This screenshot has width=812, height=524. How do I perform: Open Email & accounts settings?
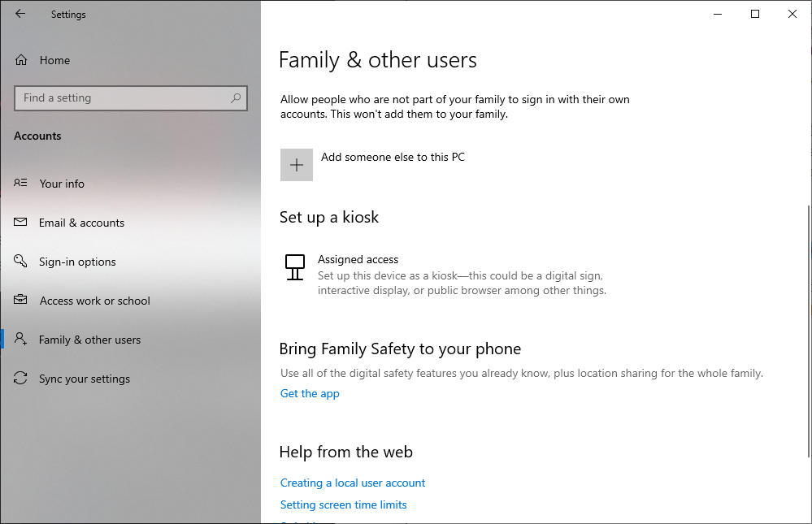pos(81,223)
